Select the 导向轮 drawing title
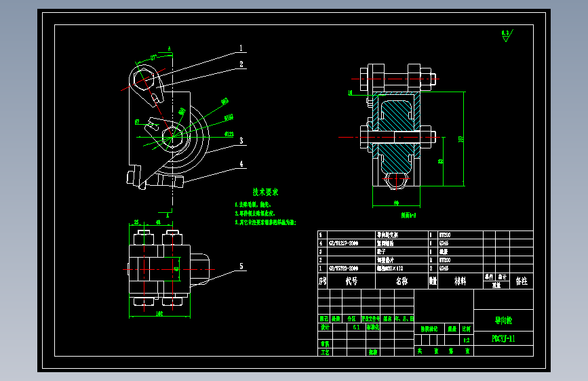Viewport: 588px width, 381px height. click(x=503, y=321)
